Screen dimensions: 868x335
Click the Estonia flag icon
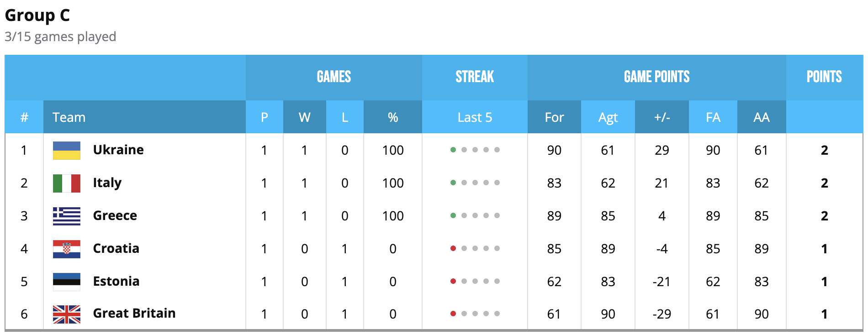click(67, 282)
